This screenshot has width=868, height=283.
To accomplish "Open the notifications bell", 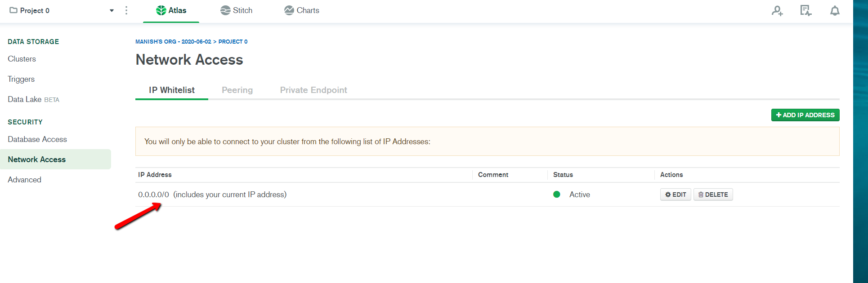I will pos(835,11).
